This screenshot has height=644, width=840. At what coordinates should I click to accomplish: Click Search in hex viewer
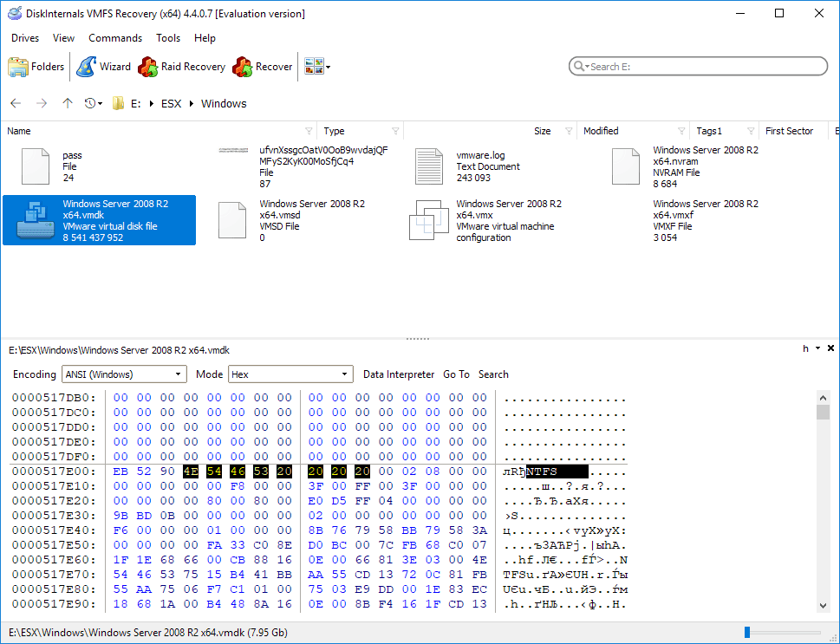pyautogui.click(x=493, y=374)
